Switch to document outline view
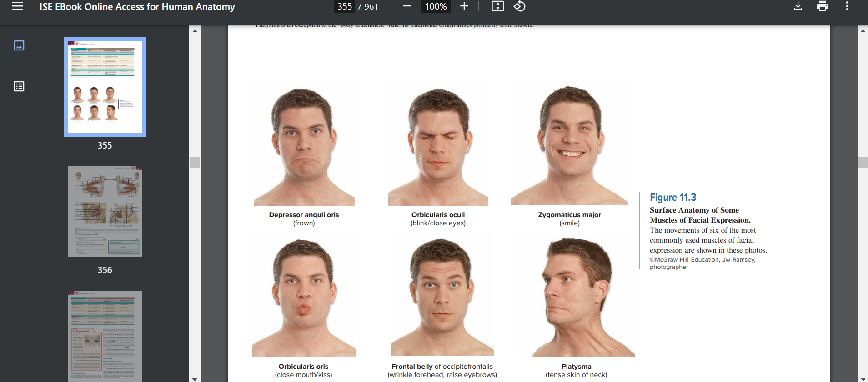 19,86
